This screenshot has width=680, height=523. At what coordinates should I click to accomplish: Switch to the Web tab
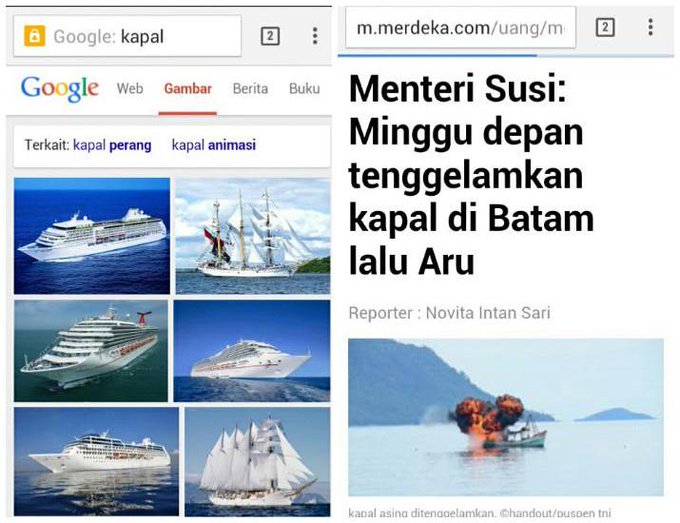(130, 89)
